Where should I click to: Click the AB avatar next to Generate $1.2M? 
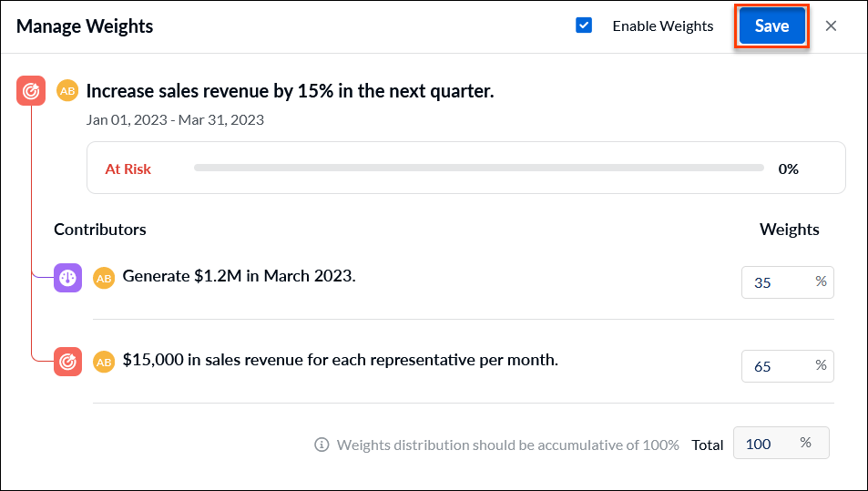[104, 279]
